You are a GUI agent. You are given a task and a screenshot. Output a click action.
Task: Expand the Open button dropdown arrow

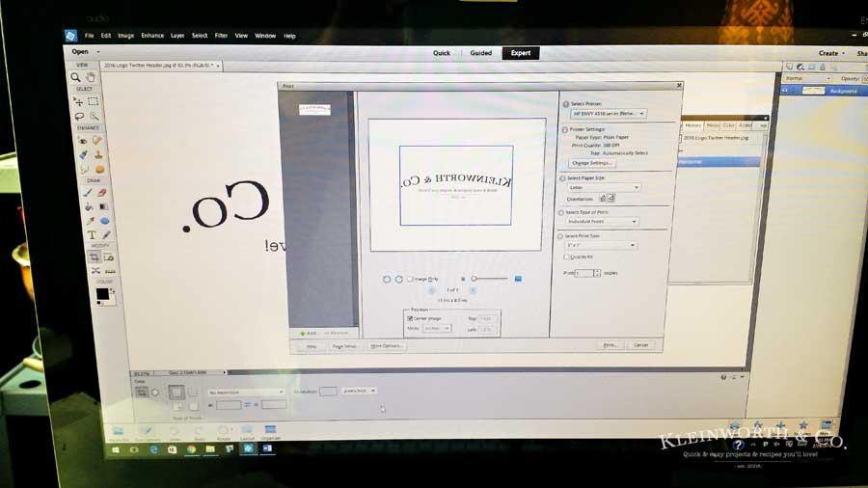(98, 52)
